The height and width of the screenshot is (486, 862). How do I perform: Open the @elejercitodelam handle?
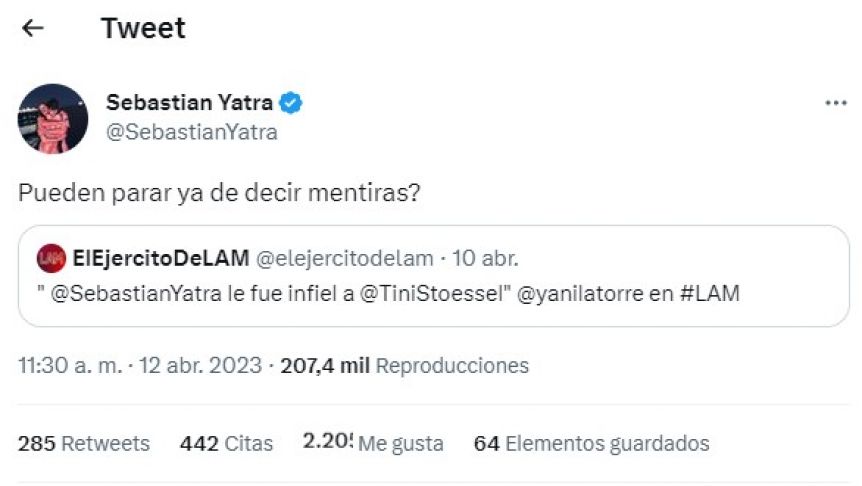[x=345, y=258]
